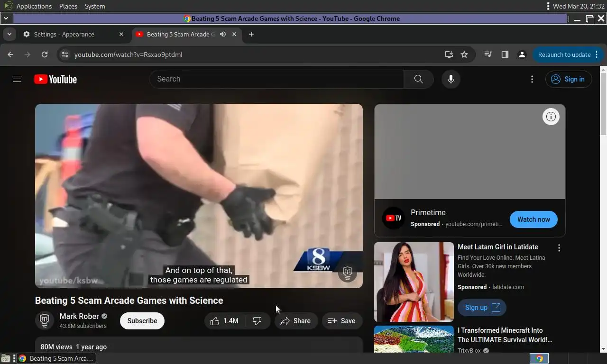Open the TrixyBlox channel name
Viewport: 607px width, 364px height.
point(469,350)
